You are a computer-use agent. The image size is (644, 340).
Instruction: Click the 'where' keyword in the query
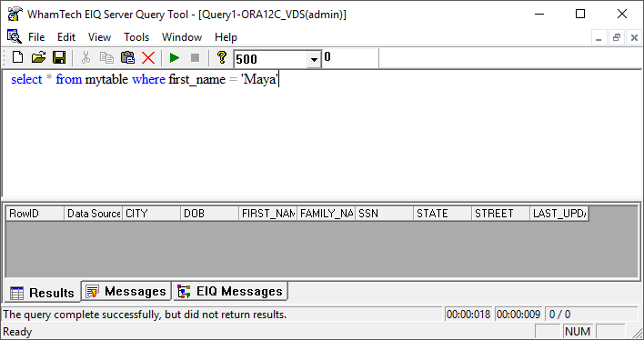(148, 79)
